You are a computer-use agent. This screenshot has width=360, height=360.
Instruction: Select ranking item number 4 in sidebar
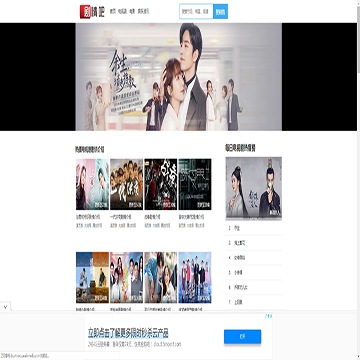tap(254, 258)
